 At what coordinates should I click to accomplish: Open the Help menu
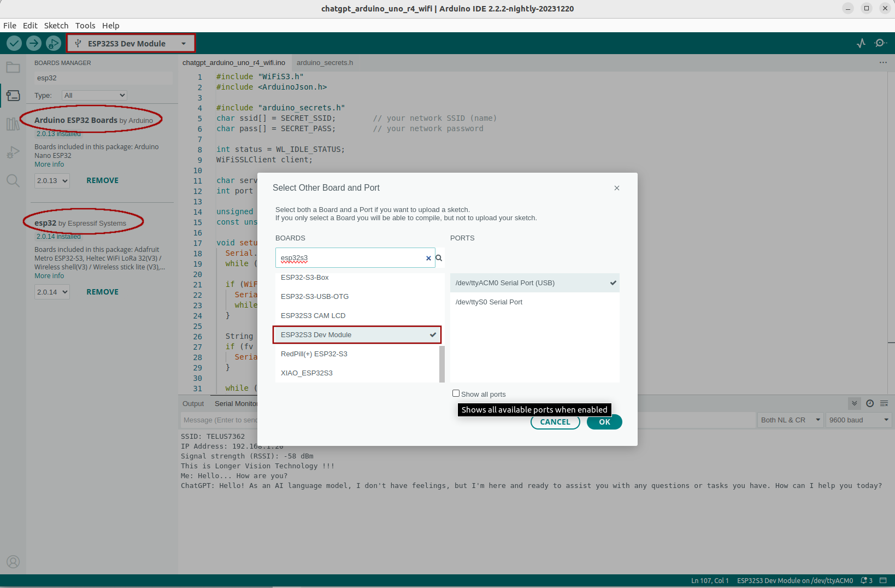(x=110, y=26)
